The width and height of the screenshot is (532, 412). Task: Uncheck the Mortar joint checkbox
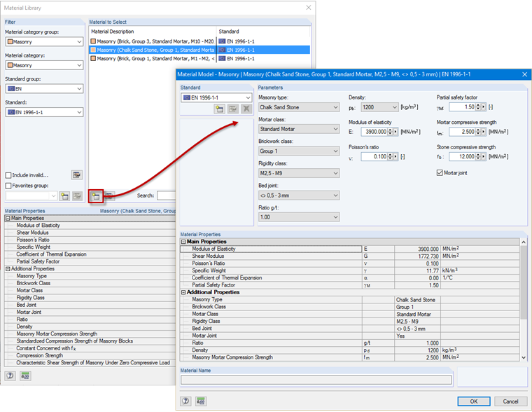pyautogui.click(x=440, y=173)
